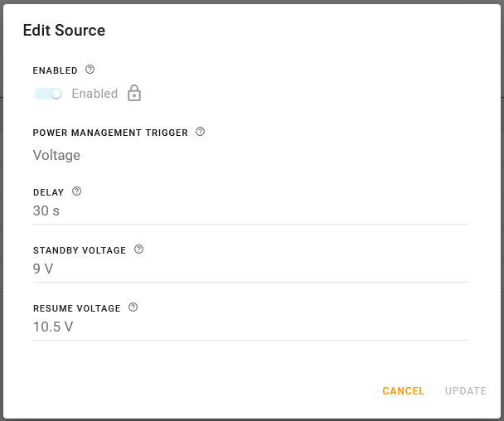The height and width of the screenshot is (421, 504).
Task: Select the Standby Voltage field showing 9 V
Action: coord(249,269)
